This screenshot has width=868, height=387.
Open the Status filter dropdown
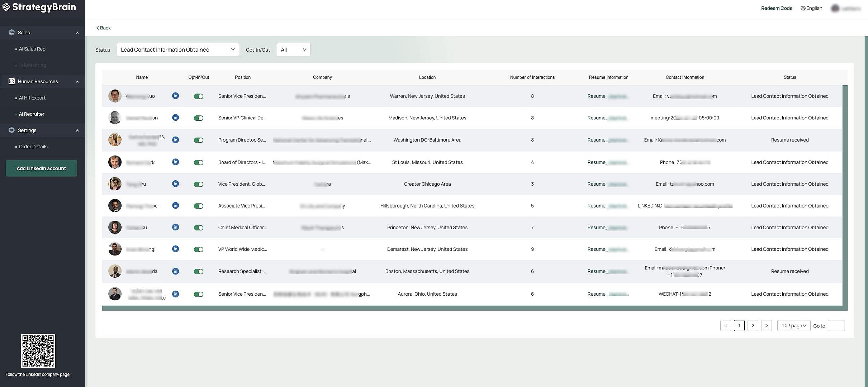pyautogui.click(x=177, y=49)
